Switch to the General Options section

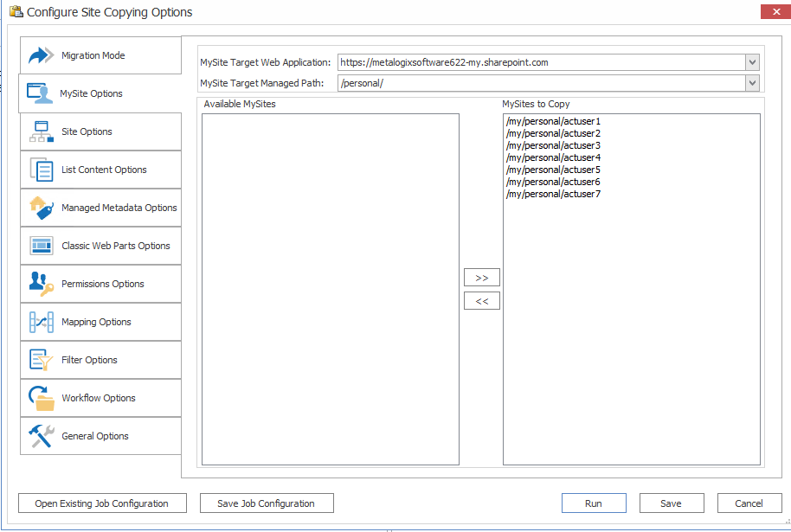pyautogui.click(x=38, y=435)
